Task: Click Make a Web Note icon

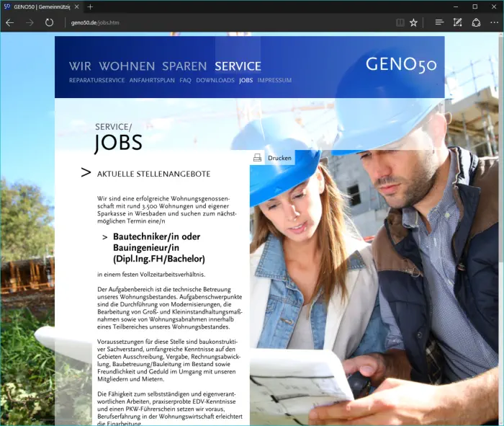Action: [457, 22]
